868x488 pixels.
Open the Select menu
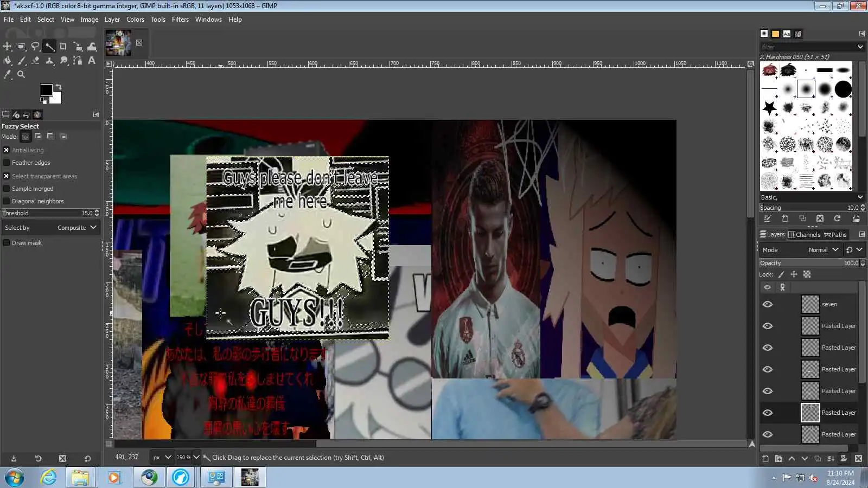[46, 20]
